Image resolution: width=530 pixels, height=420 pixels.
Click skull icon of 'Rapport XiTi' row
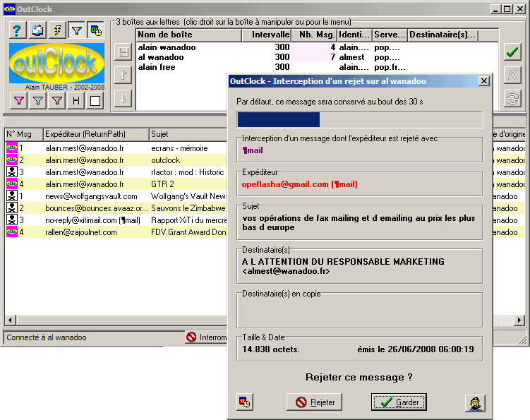[x=12, y=220]
